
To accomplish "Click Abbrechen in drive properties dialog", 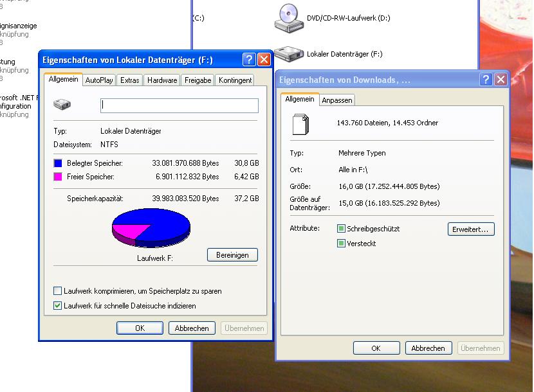I will coord(192,328).
